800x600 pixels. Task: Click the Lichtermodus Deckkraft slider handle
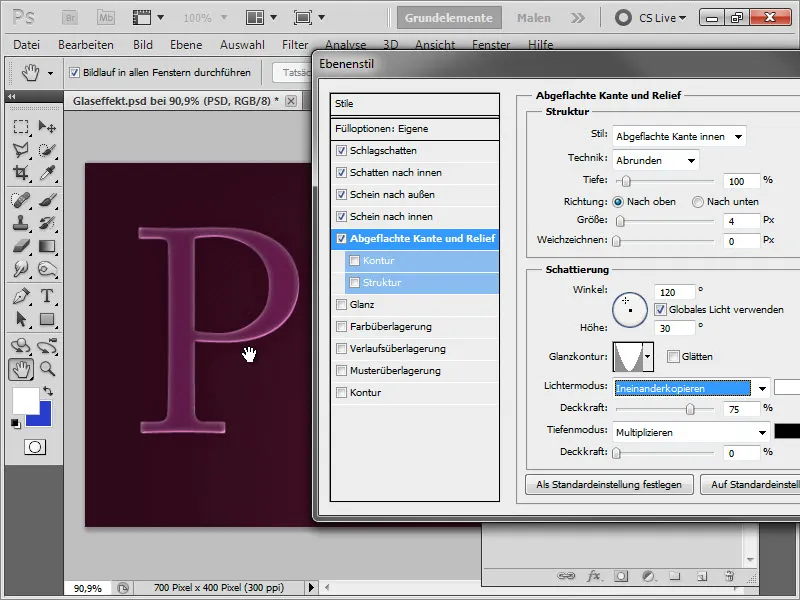(x=690, y=409)
